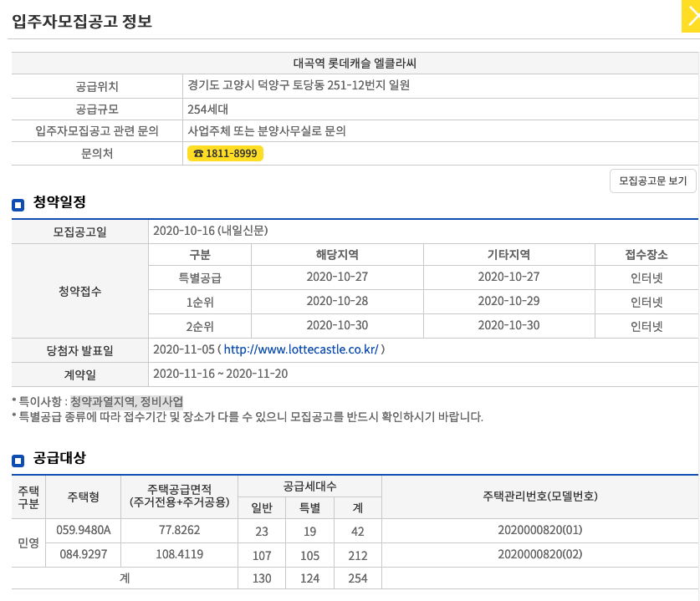Click 인터넷 in the 특별공급 row
Image resolution: width=700 pixels, height=601 pixels.
[x=646, y=278]
